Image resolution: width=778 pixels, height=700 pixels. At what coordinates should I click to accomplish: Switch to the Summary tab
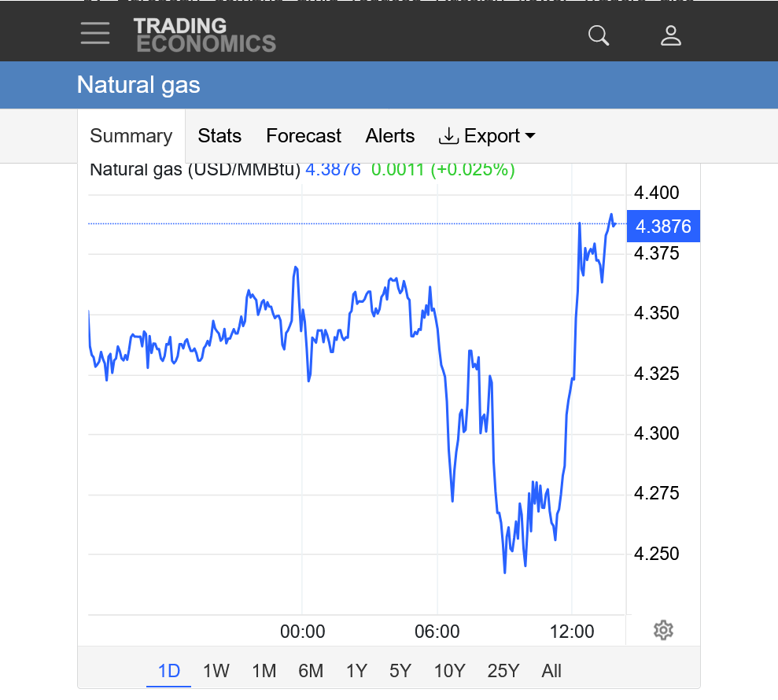pos(131,136)
